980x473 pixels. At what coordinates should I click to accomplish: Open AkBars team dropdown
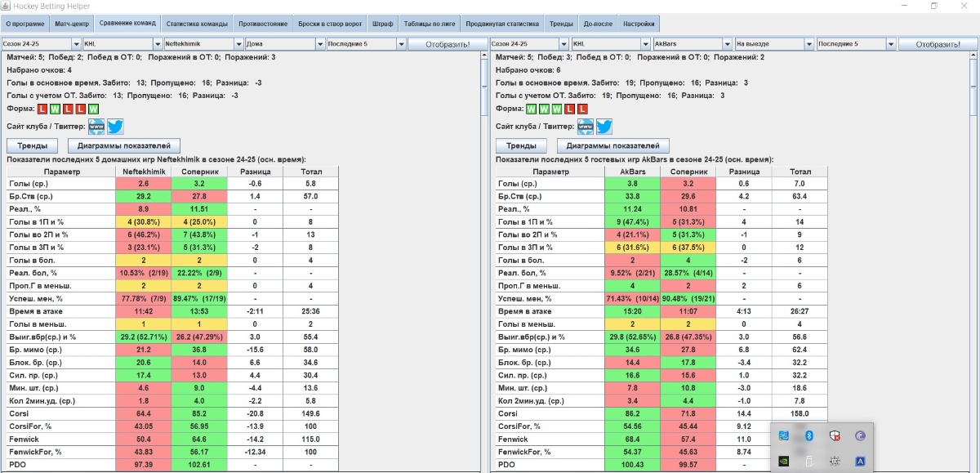point(693,44)
